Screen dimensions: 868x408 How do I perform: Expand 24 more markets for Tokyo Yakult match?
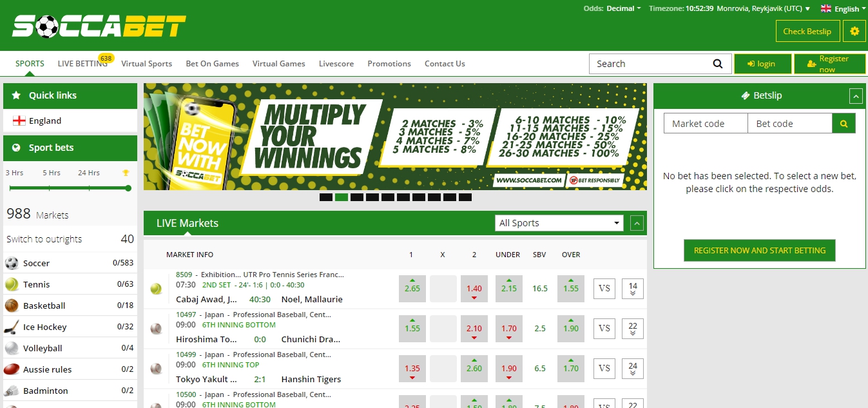633,369
